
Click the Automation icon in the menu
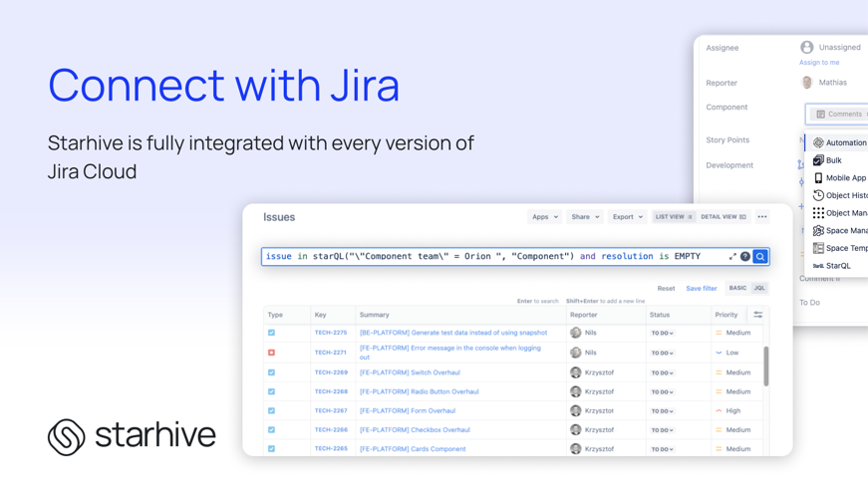tap(818, 142)
